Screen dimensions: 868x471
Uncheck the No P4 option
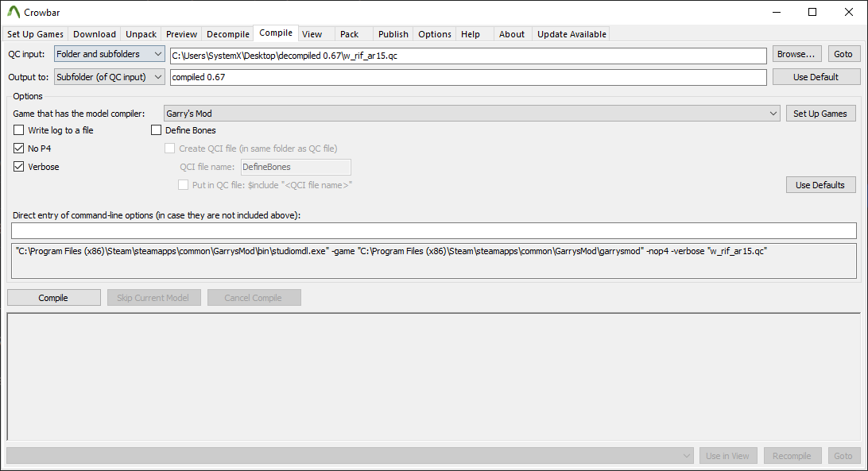pyautogui.click(x=19, y=149)
